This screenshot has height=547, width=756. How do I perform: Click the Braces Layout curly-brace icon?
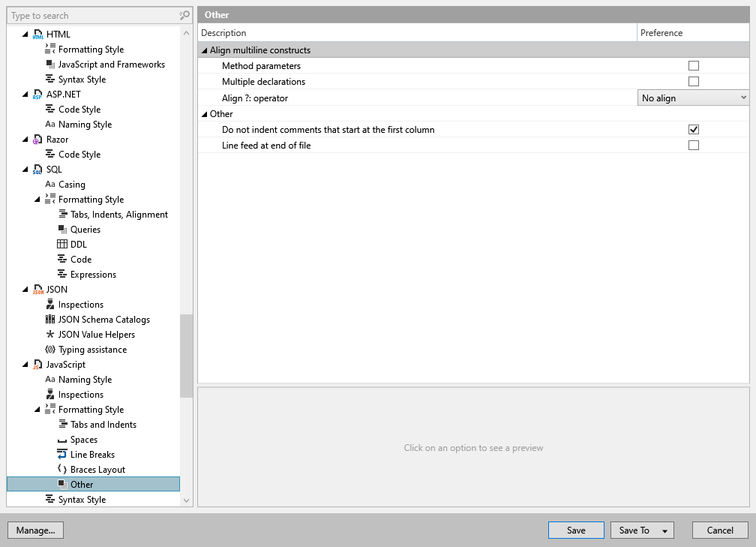62,470
